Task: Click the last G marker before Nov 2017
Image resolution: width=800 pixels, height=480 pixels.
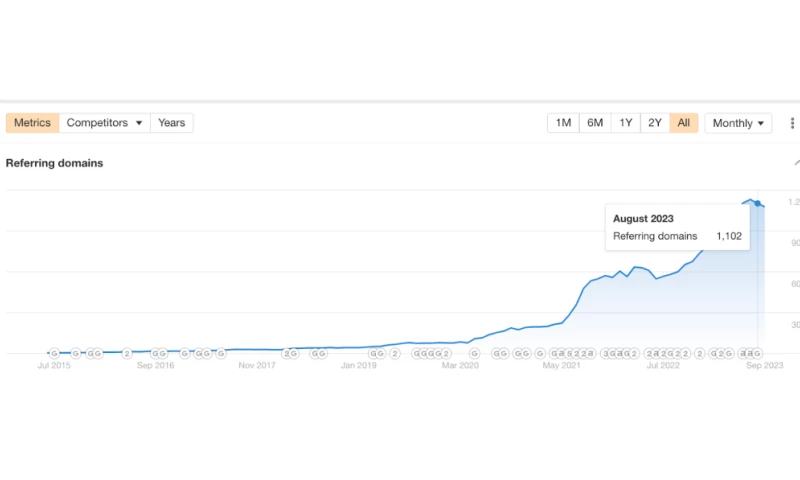Action: click(x=221, y=353)
